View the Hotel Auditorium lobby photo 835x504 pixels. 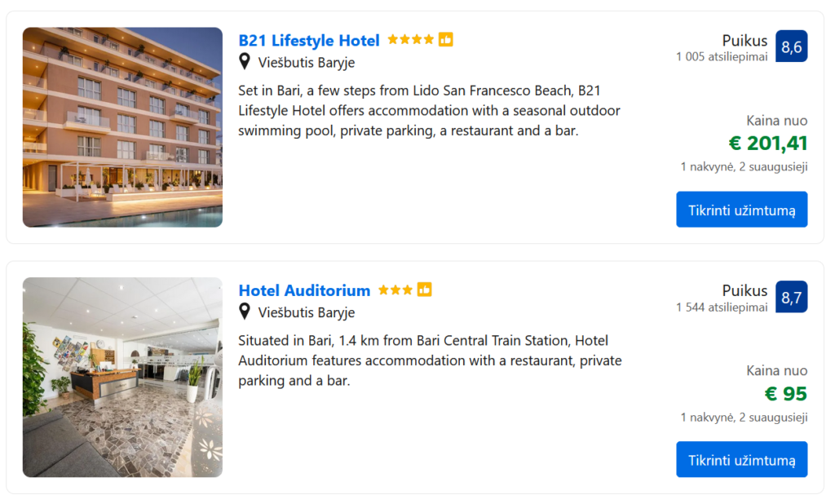(x=122, y=377)
